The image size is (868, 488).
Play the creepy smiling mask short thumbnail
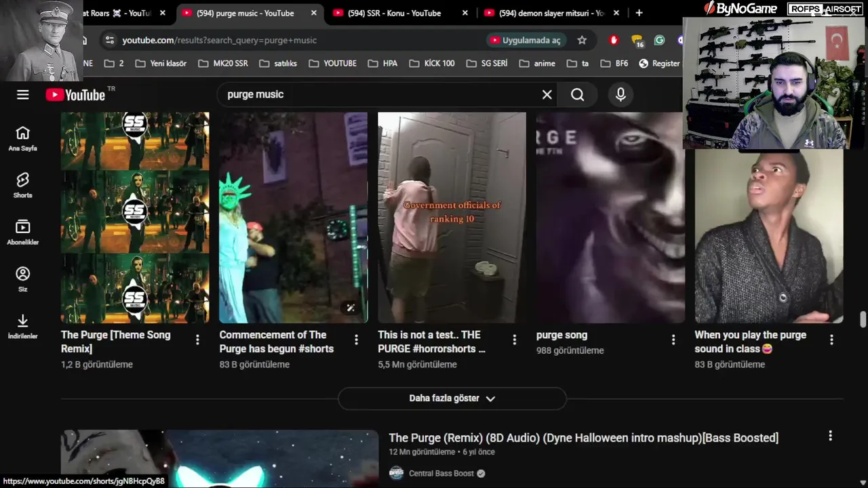click(610, 218)
